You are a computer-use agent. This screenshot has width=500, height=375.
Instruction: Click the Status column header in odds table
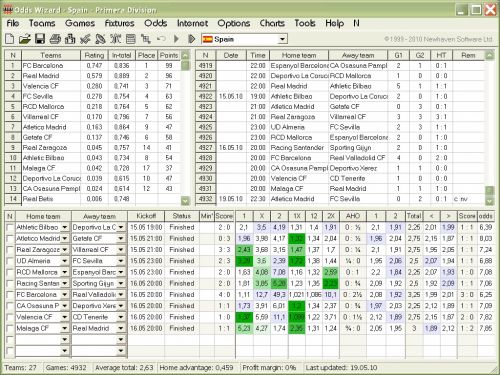click(x=182, y=216)
